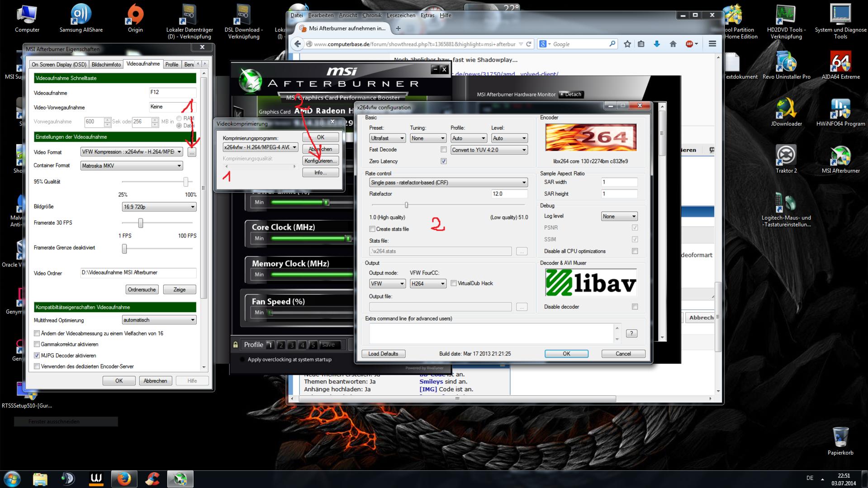This screenshot has width=868, height=488.
Task: Open Bildgröße 16:9 720p dropdown
Action: (x=159, y=207)
